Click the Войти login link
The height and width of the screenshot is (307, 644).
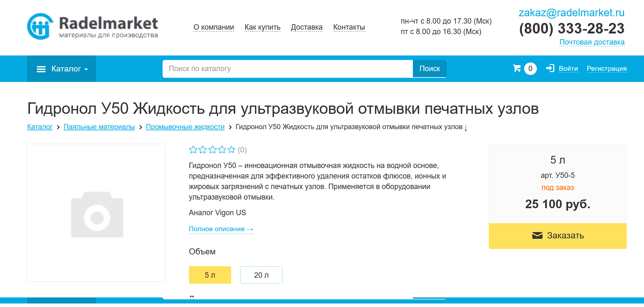click(x=568, y=69)
